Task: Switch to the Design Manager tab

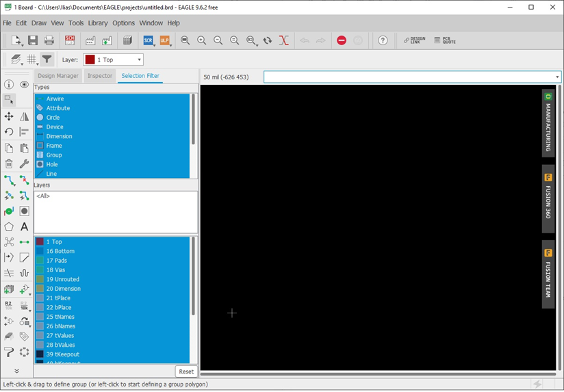Action: click(58, 76)
